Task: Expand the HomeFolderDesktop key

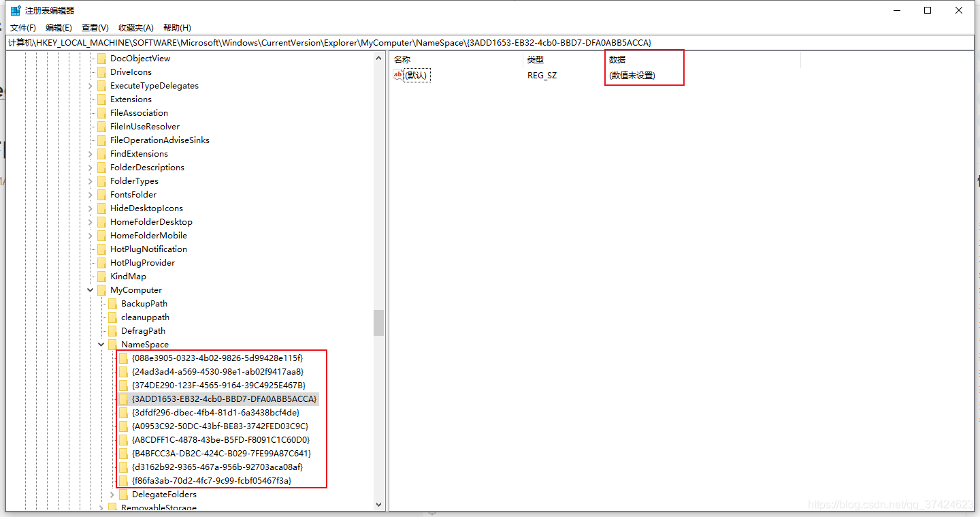Action: click(91, 222)
